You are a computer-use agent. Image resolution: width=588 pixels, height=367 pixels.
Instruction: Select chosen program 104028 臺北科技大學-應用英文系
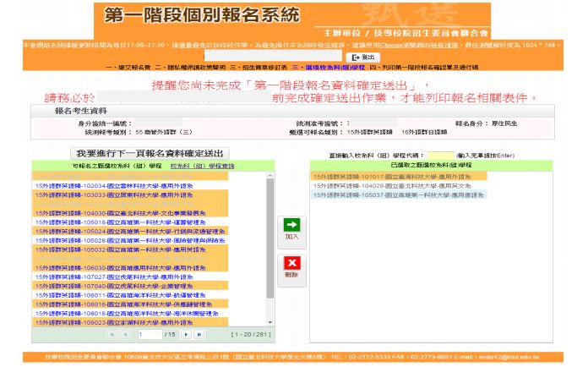pos(399,186)
